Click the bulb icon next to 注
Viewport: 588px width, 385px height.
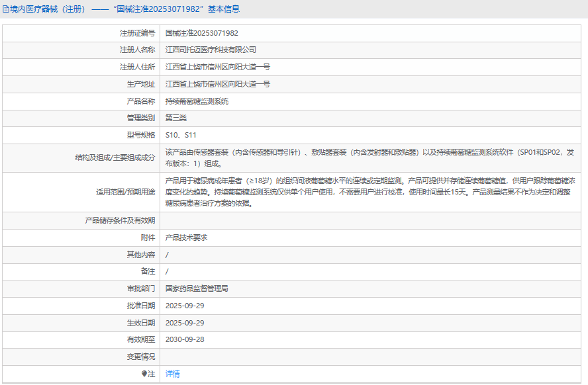pyautogui.click(x=144, y=374)
